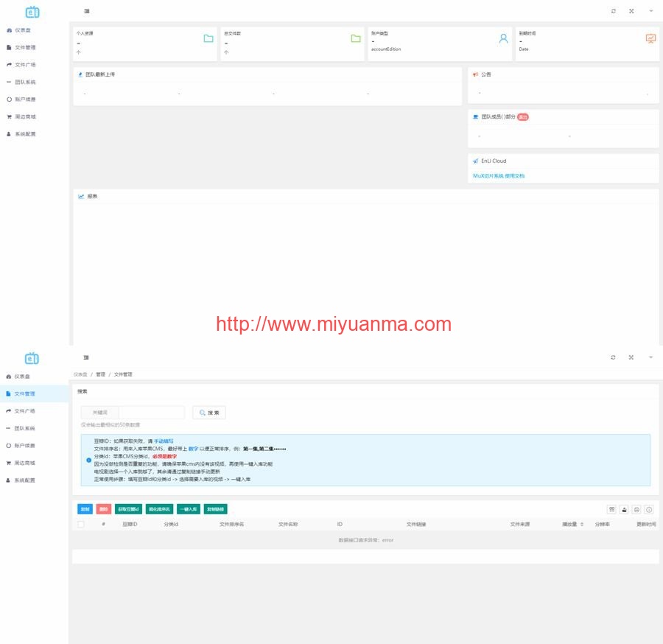Click the user icon on 账户类型 card
The width and height of the screenshot is (663, 644).
tap(503, 38)
